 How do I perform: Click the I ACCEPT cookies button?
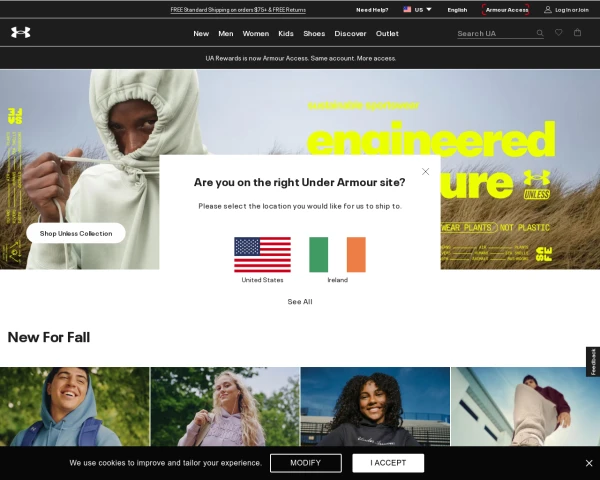pyautogui.click(x=388, y=463)
